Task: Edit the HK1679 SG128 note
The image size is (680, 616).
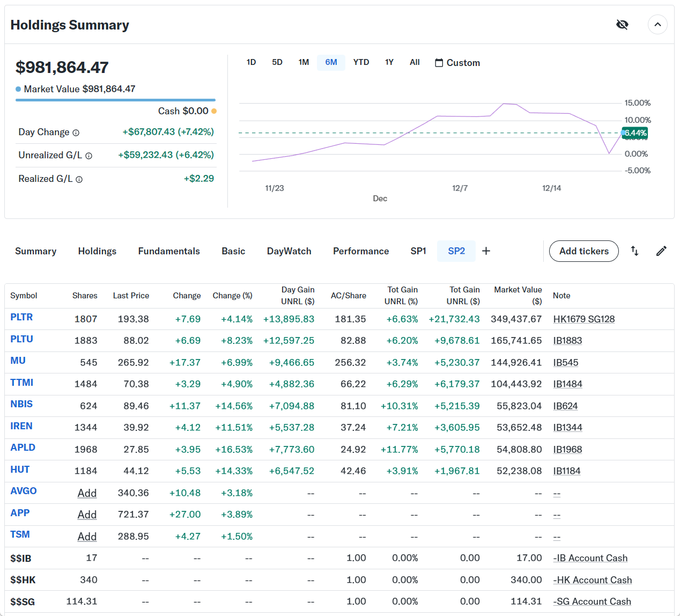Action: (583, 319)
